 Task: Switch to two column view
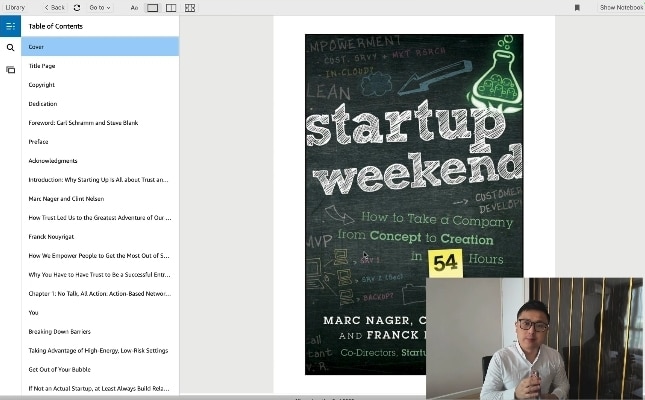click(x=171, y=7)
